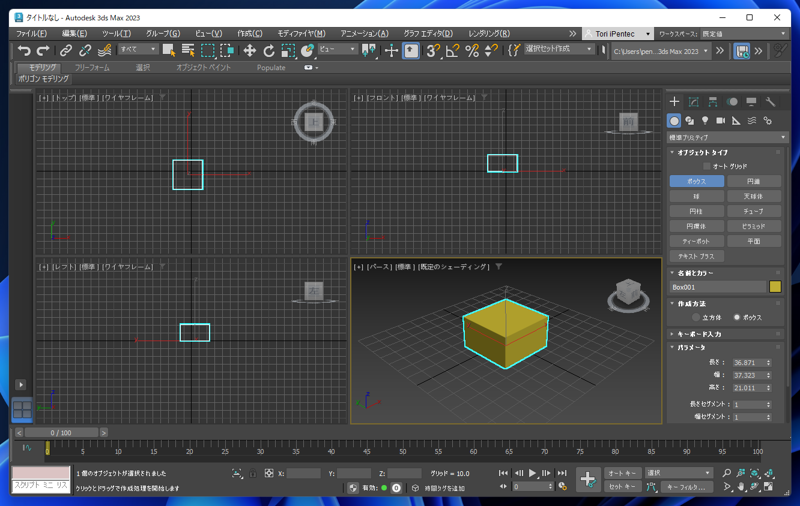This screenshot has width=800, height=506.
Task: Enable the オートグリッド checkbox
Action: pos(707,166)
